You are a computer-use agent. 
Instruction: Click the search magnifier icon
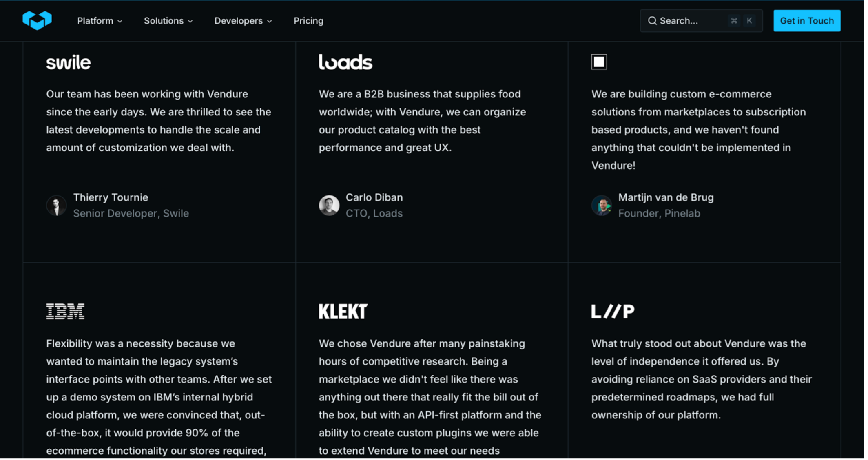click(652, 21)
